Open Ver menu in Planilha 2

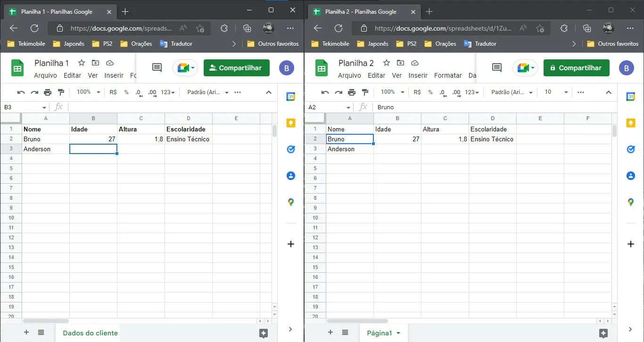(x=397, y=75)
